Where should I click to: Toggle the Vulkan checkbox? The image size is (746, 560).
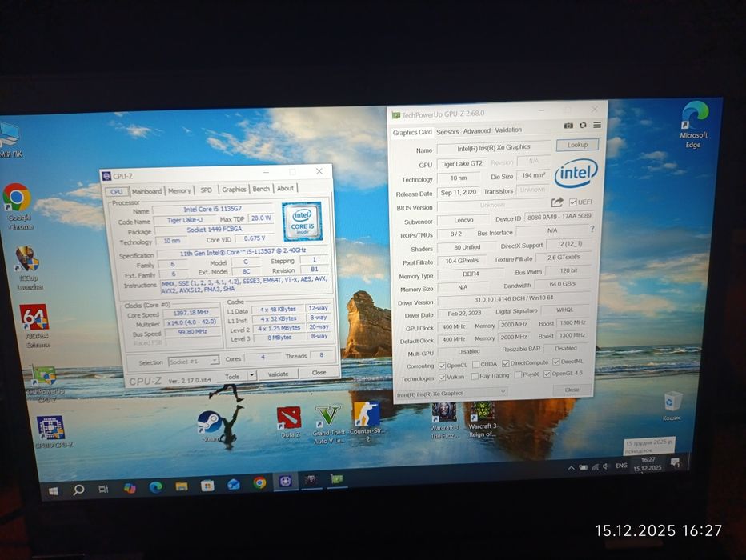pos(442,377)
